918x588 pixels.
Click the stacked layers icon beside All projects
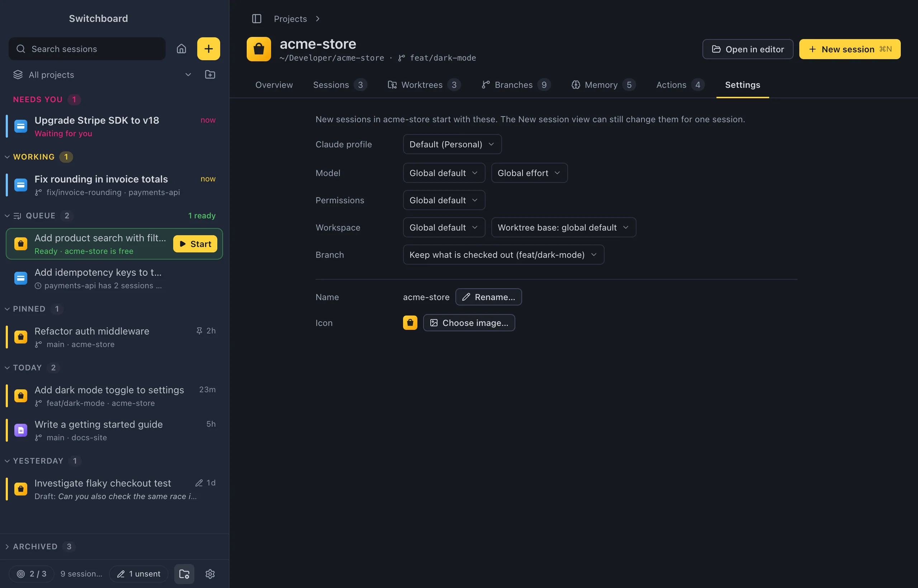pos(18,75)
